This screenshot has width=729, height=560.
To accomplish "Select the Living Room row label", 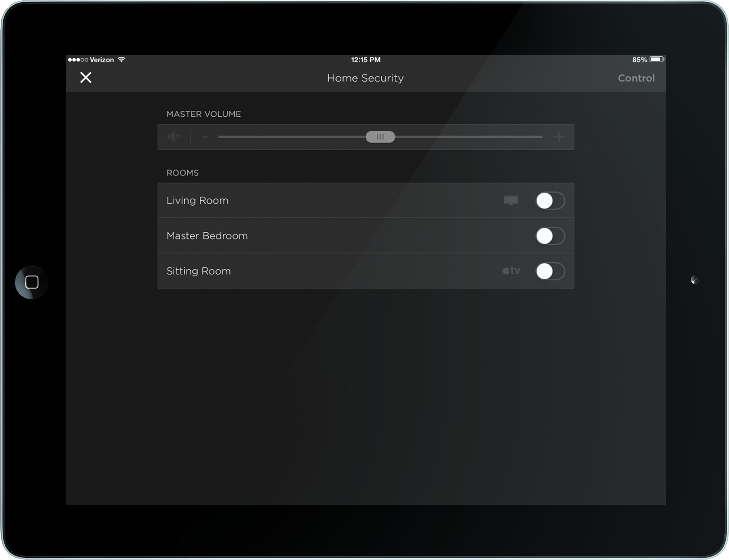I will click(x=197, y=201).
